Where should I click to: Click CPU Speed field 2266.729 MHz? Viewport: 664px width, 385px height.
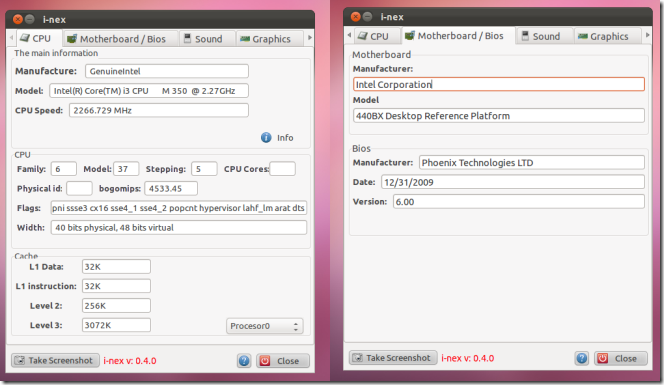tap(159, 111)
